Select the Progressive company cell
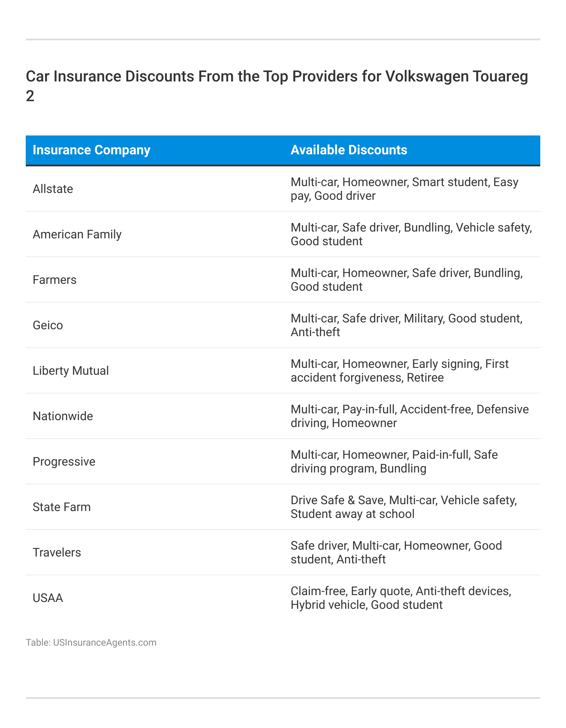This screenshot has height=728, width=566. coord(64,462)
